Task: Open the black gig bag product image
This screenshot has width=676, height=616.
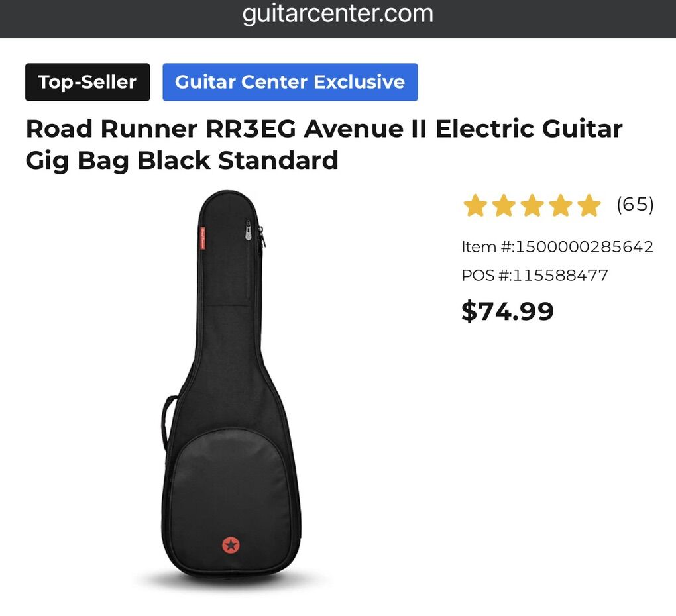Action: tap(231, 385)
